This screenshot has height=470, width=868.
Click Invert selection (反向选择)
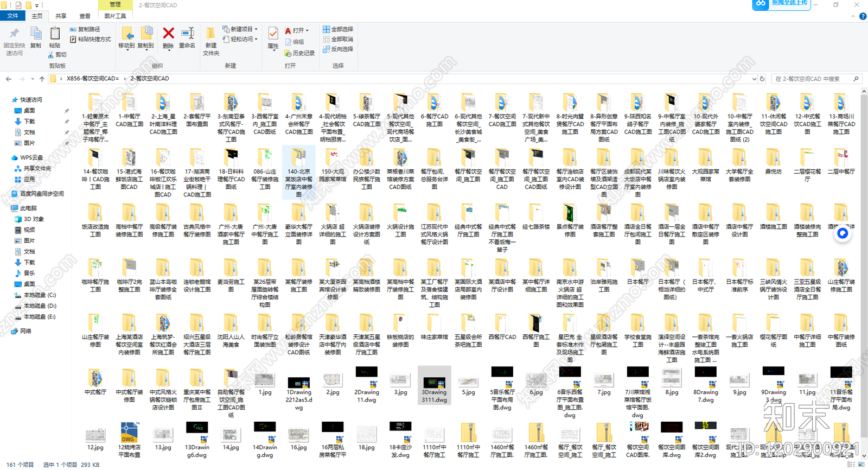coord(338,49)
